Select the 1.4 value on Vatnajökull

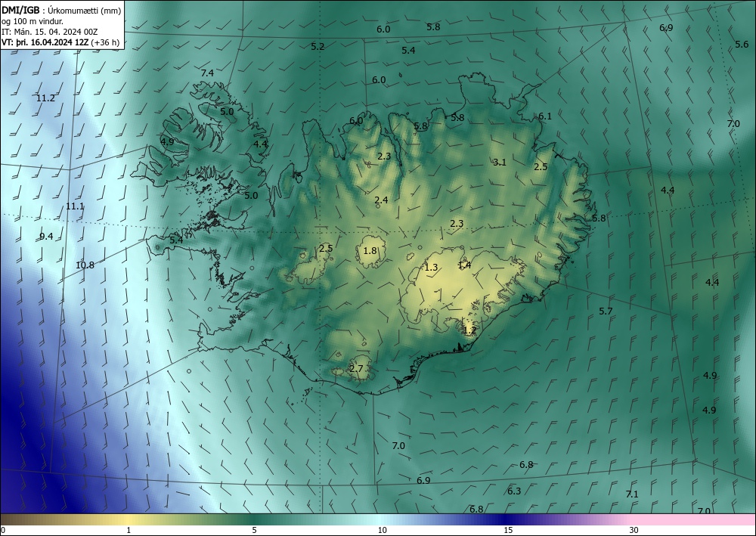(x=464, y=265)
